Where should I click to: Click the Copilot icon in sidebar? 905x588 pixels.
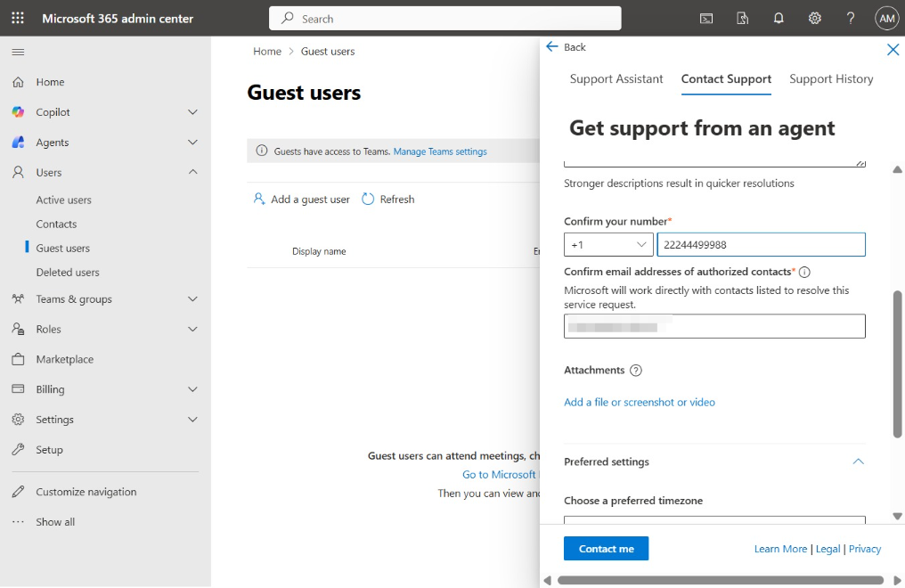18,112
